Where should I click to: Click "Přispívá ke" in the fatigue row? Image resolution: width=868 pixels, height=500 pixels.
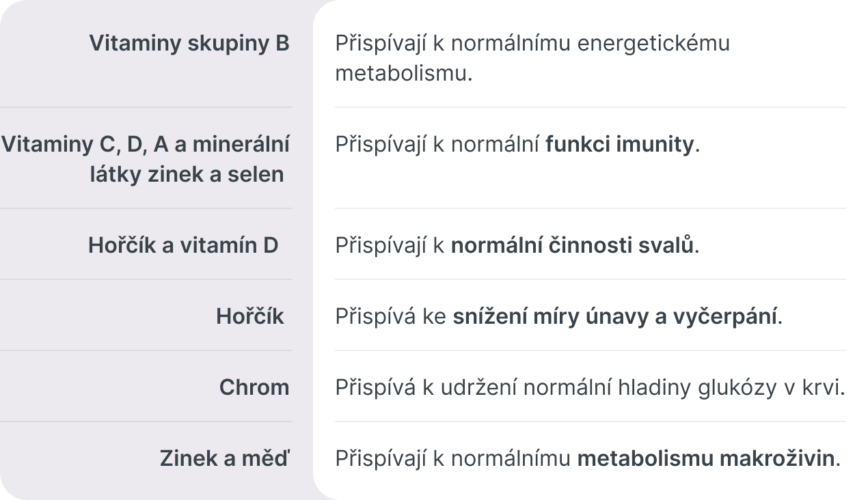[x=390, y=316]
